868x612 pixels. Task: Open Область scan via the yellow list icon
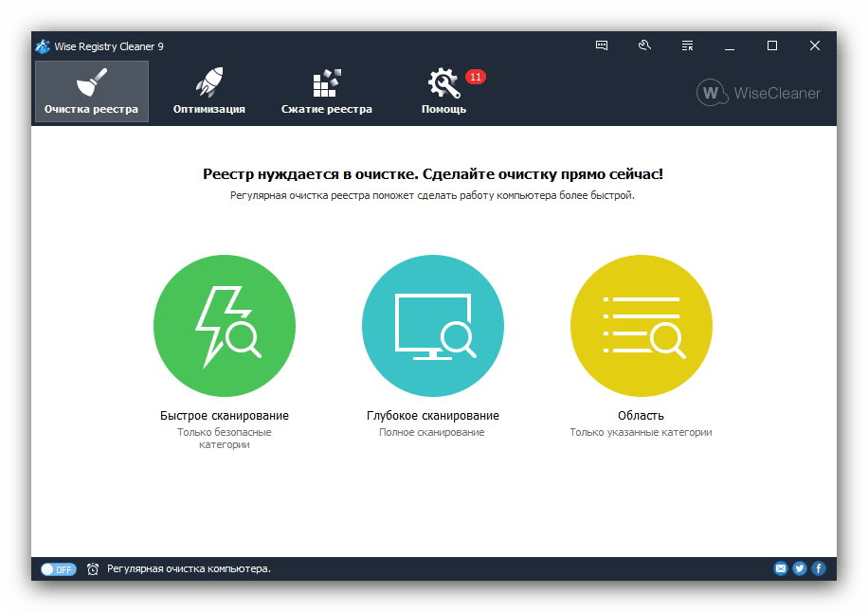tap(641, 325)
